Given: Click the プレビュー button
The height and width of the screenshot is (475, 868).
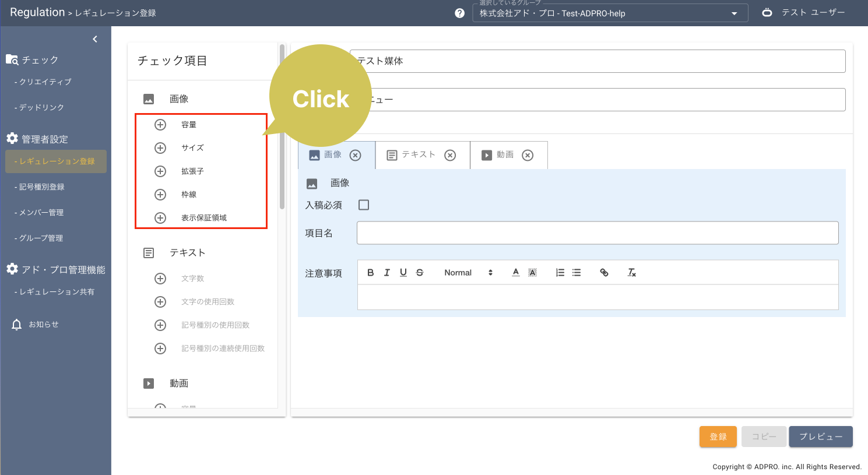Looking at the screenshot, I should tap(820, 437).
